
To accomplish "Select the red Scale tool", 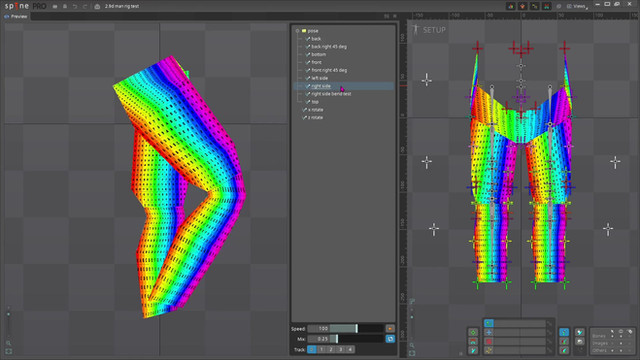I will [x=489, y=341].
